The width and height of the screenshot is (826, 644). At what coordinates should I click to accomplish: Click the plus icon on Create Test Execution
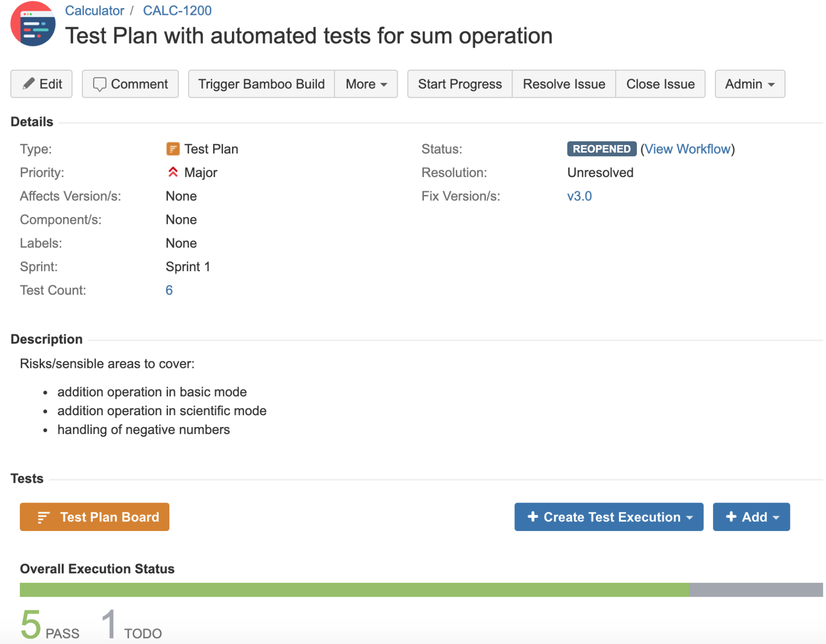pyautogui.click(x=533, y=516)
